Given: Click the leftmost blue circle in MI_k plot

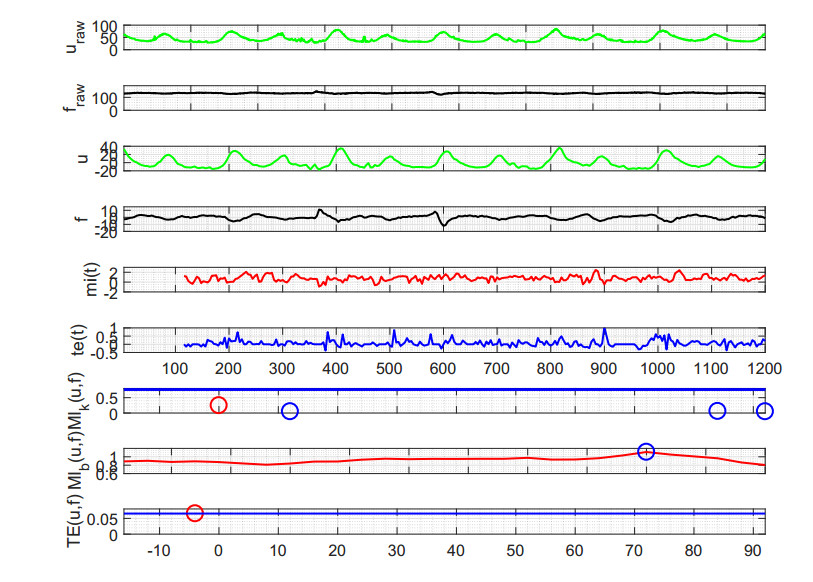Looking at the screenshot, I should point(290,411).
